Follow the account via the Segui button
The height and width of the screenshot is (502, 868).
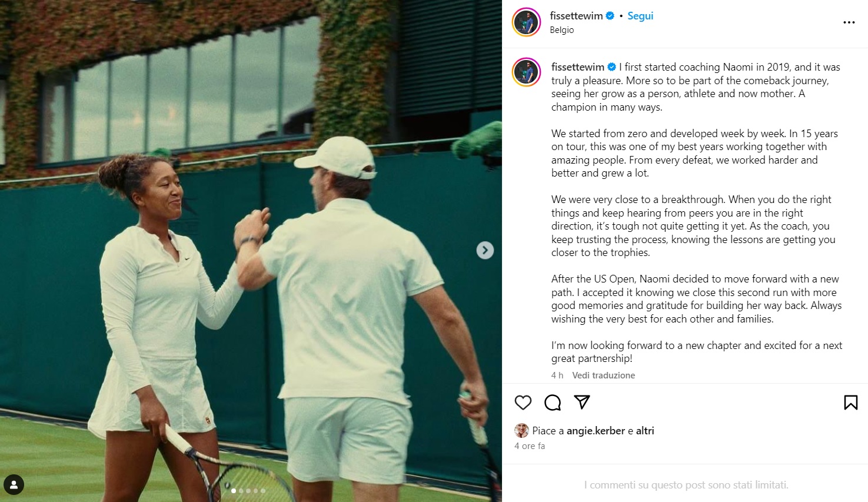coord(640,15)
